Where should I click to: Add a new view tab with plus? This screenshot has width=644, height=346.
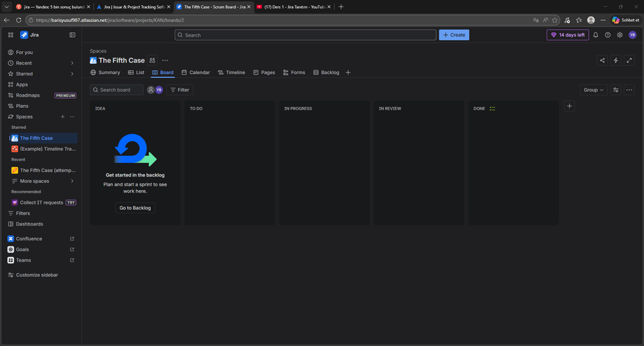point(348,73)
